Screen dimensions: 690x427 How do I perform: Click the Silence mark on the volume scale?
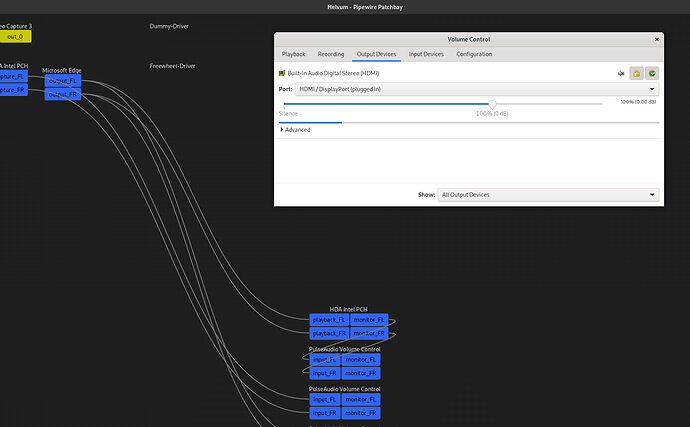coord(288,114)
